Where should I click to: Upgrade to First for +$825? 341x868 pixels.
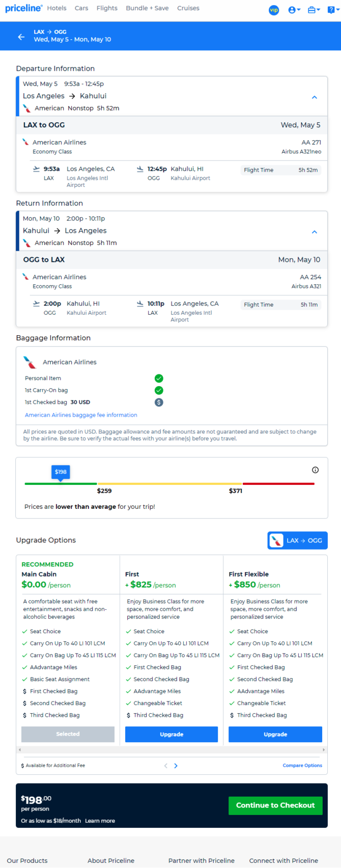click(x=172, y=735)
